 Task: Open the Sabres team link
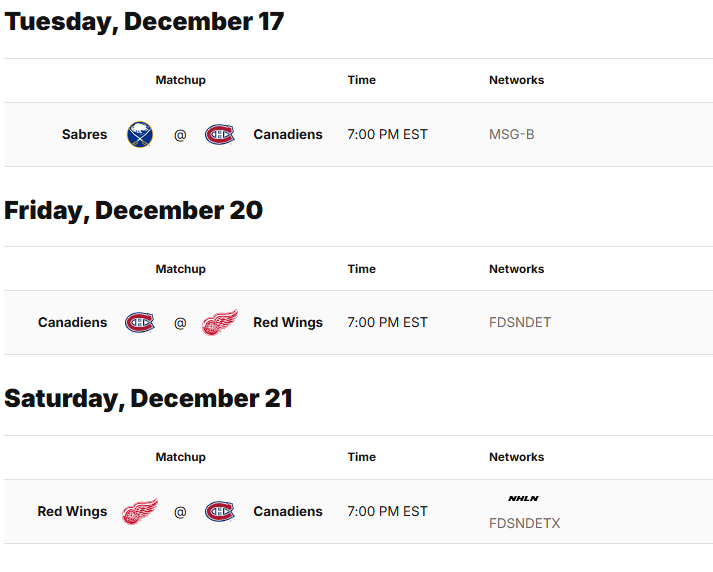point(85,135)
